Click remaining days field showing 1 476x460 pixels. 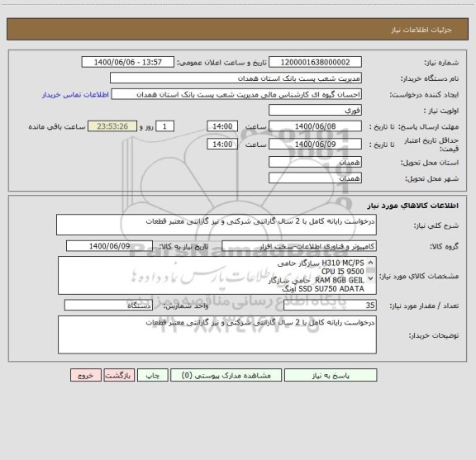click(x=164, y=126)
